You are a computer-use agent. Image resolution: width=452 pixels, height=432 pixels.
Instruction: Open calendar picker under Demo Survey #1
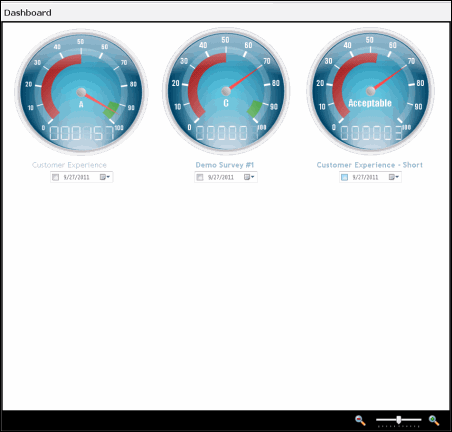pos(249,177)
